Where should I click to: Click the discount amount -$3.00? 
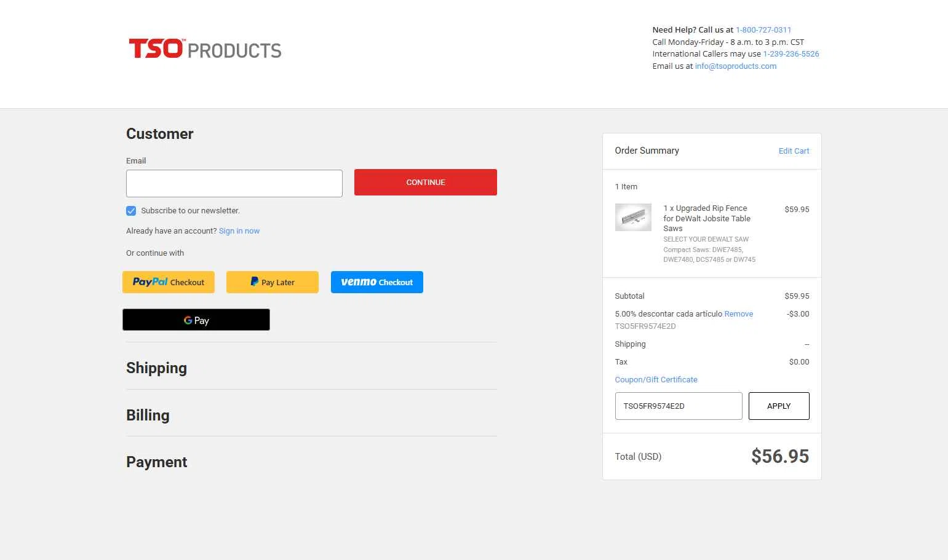798,314
